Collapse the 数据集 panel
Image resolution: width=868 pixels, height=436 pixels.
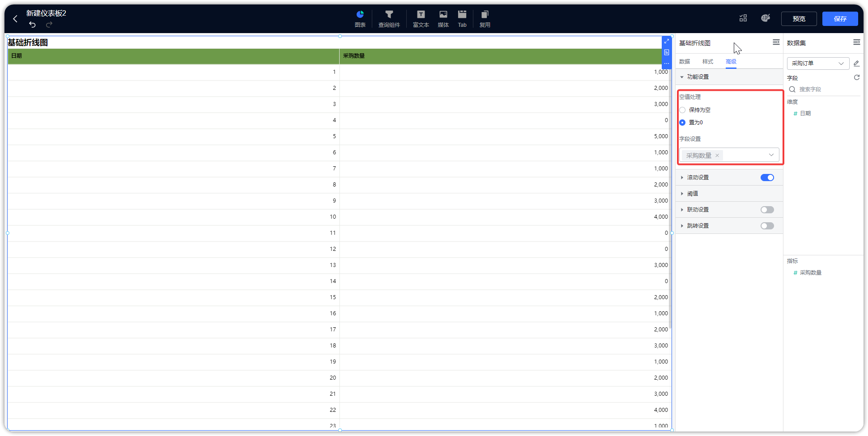click(x=857, y=42)
